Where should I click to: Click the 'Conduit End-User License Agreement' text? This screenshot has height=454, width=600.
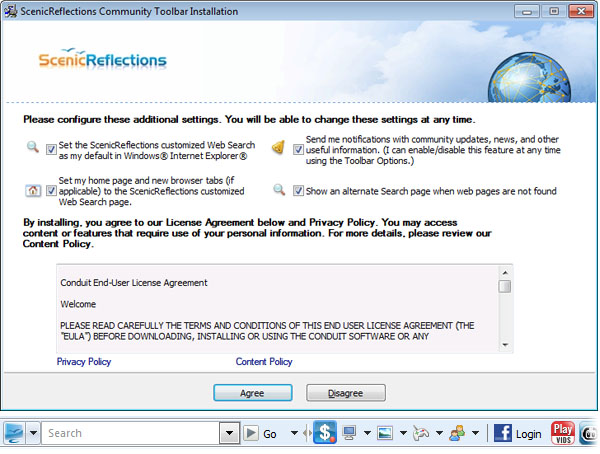pos(134,283)
